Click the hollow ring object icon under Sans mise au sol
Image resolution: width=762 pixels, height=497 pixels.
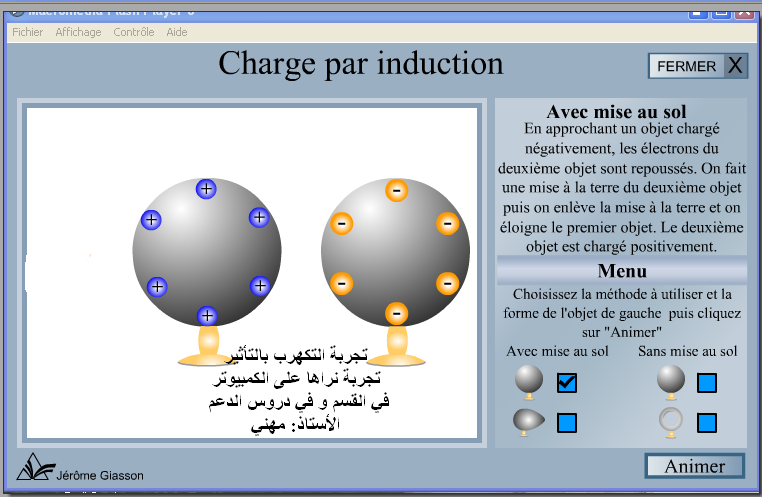tap(670, 423)
